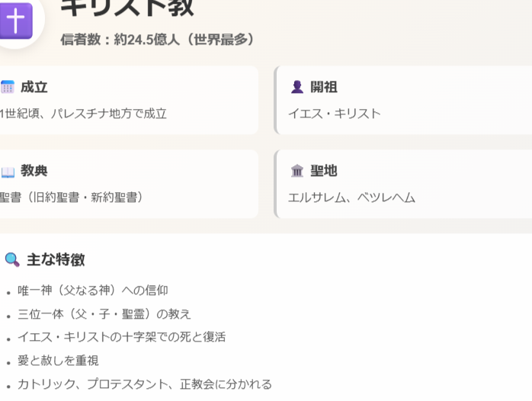Click the bullet item 三位一体 の教え
This screenshot has width=532, height=401.
(104, 314)
